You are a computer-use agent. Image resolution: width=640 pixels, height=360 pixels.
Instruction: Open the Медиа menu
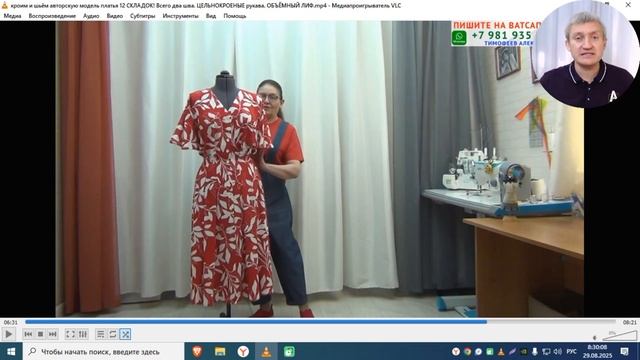pyautogui.click(x=12, y=16)
